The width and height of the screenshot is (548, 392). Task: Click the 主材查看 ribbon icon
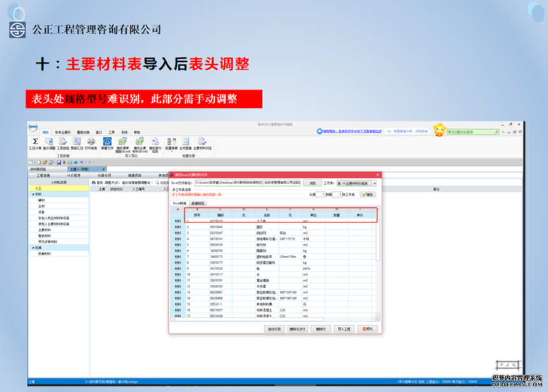pyautogui.click(x=185, y=142)
